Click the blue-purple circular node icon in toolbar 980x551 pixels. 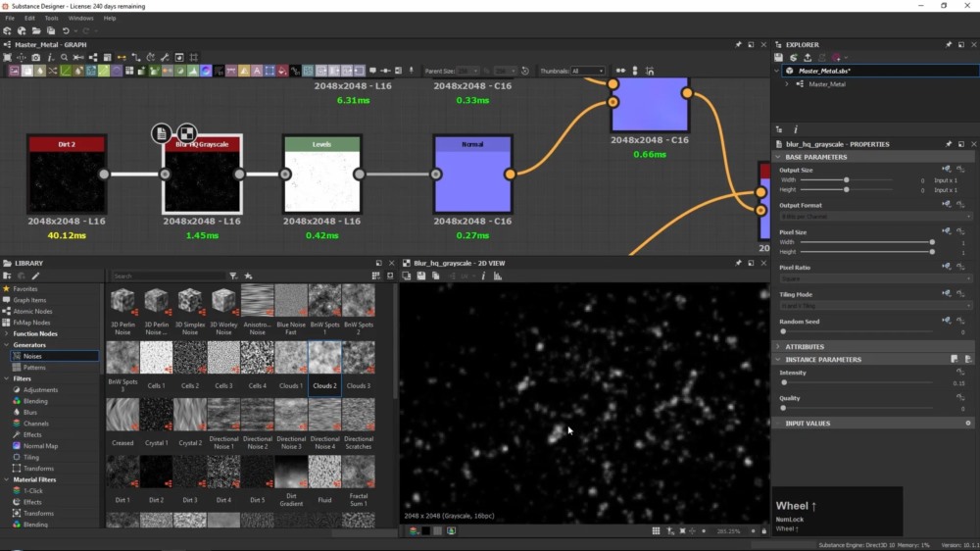(206, 72)
